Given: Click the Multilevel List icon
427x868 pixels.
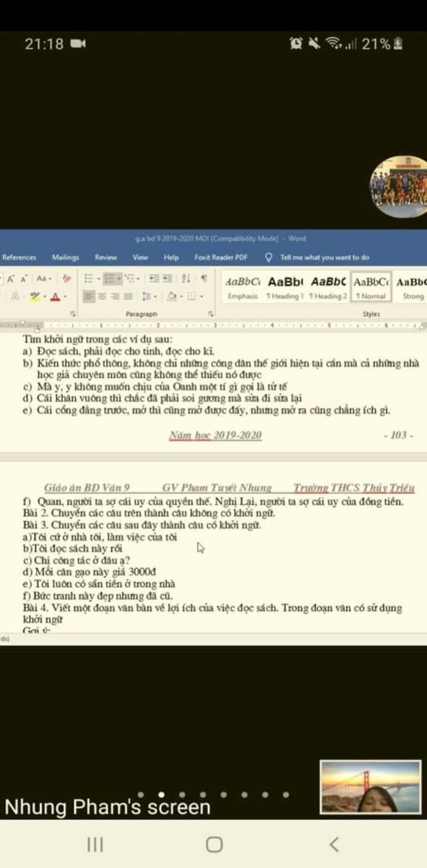Looking at the screenshot, I should [x=130, y=278].
